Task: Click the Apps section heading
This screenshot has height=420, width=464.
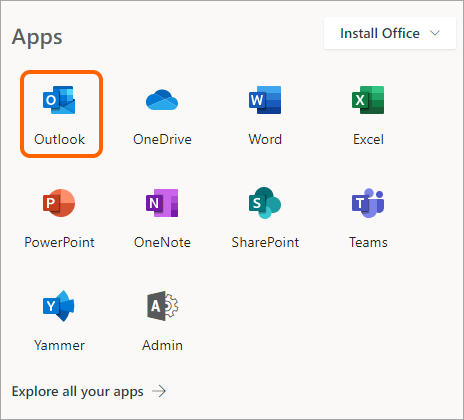Action: coord(37,37)
